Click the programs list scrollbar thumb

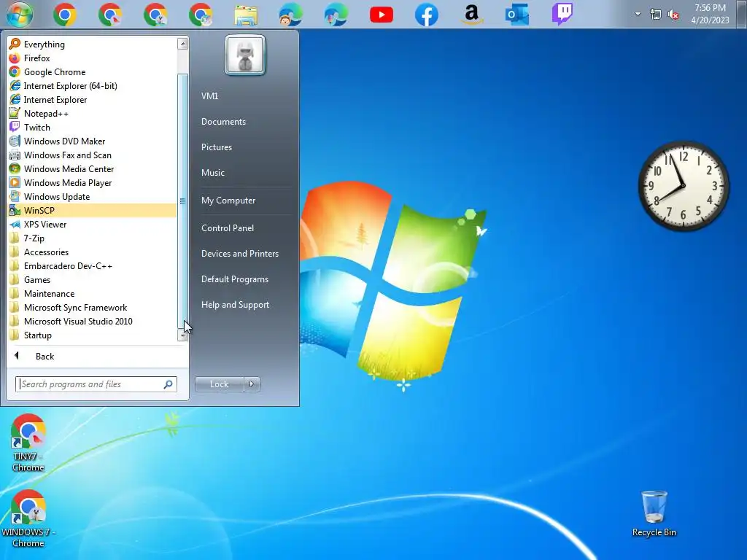tap(182, 201)
